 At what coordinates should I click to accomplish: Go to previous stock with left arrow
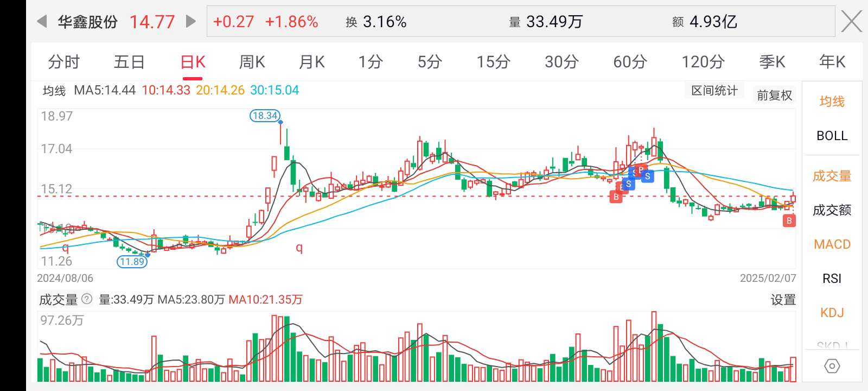tap(42, 22)
